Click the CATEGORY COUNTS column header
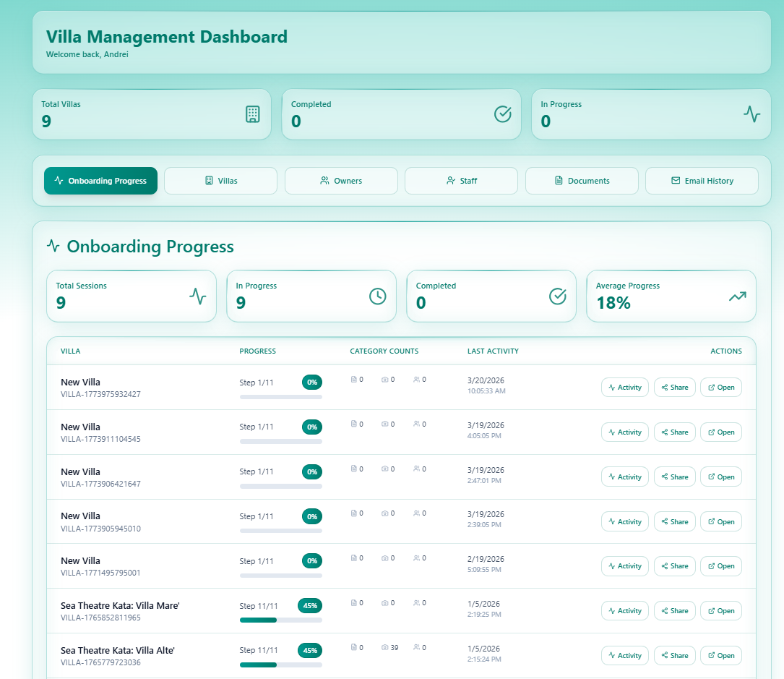Viewport: 784px width, 679px height. pos(384,351)
